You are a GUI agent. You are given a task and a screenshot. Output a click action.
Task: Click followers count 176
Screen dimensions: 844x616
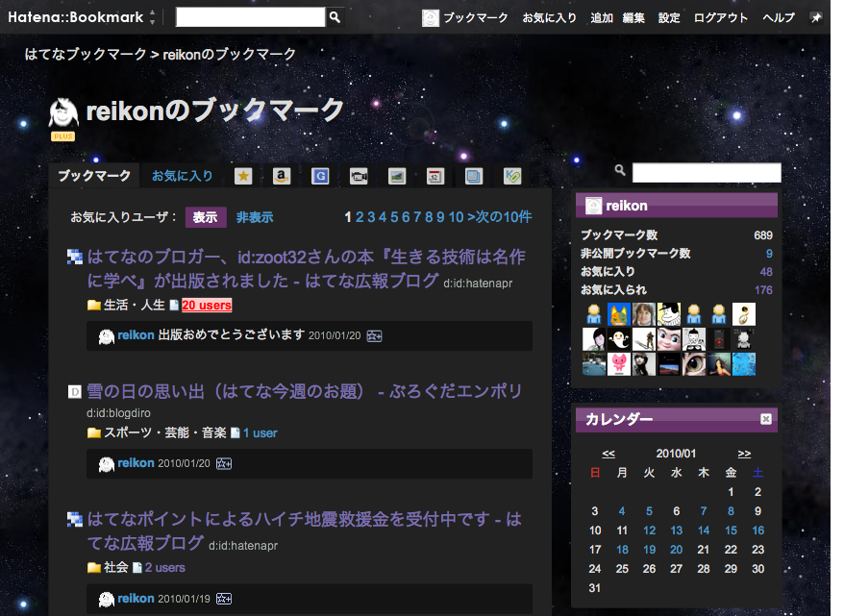763,290
